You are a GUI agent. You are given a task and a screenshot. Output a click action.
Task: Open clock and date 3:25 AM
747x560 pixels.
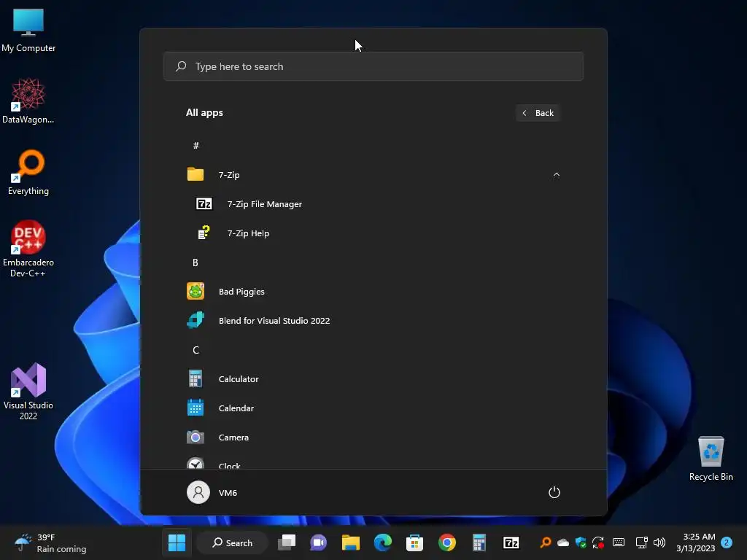click(x=695, y=542)
